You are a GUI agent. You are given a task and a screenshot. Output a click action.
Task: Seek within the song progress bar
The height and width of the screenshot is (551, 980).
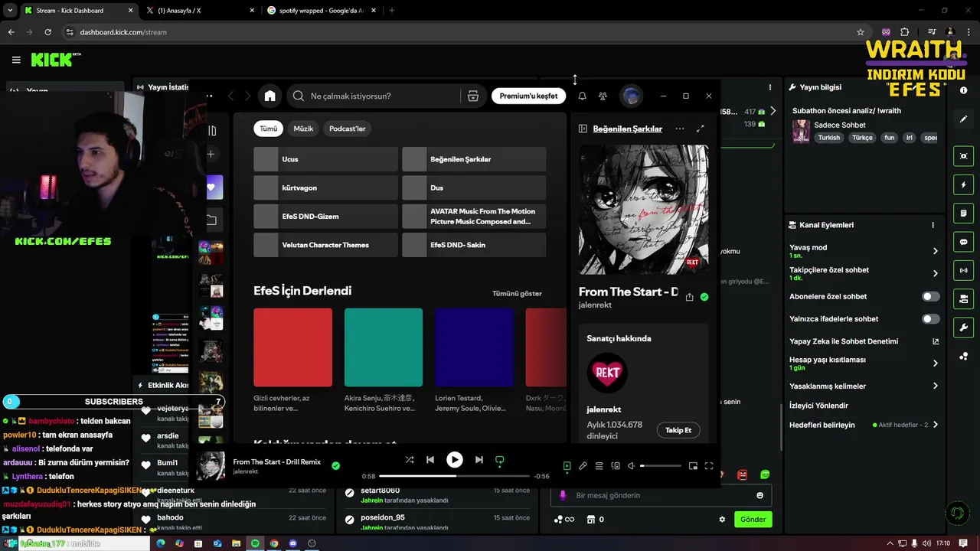(456, 476)
